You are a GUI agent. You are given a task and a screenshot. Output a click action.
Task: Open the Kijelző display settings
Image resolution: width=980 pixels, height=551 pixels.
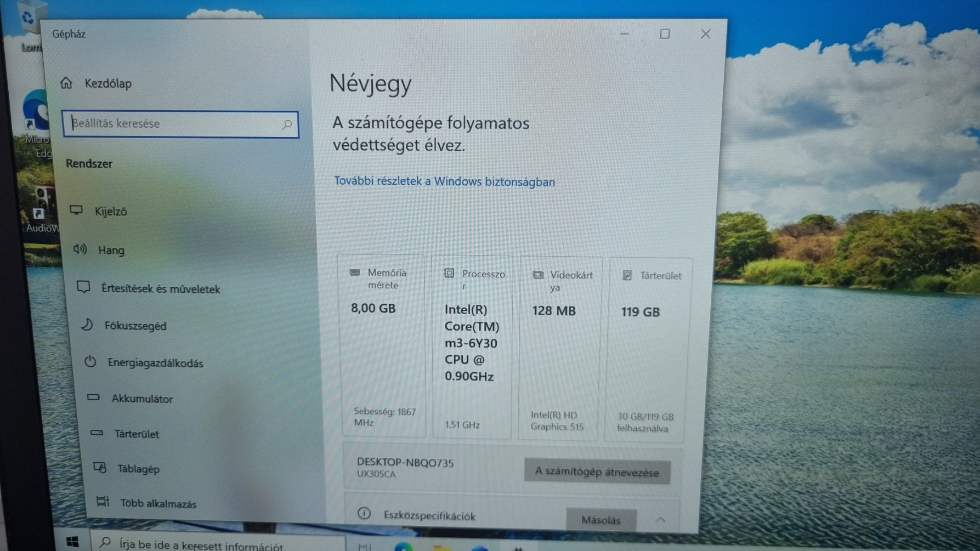point(99,211)
